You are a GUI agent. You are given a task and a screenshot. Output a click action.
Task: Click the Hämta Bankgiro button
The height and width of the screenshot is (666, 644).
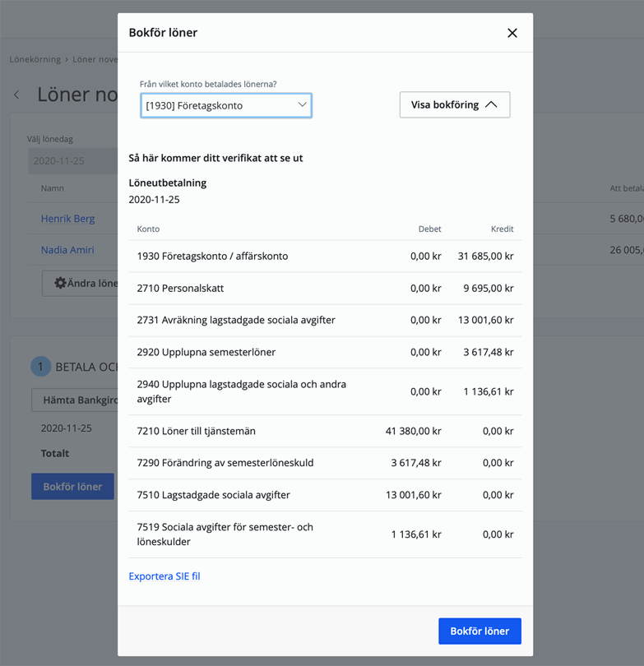pyautogui.click(x=74, y=400)
